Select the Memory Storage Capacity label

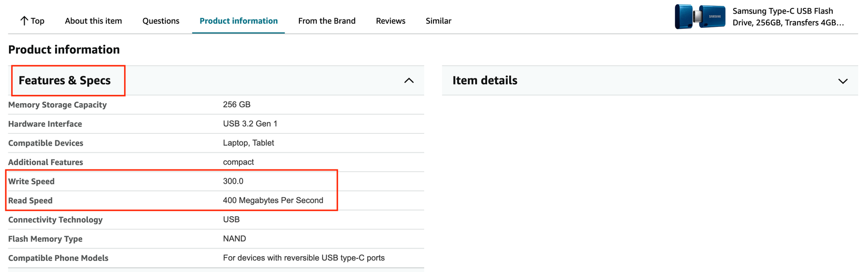pyautogui.click(x=57, y=105)
